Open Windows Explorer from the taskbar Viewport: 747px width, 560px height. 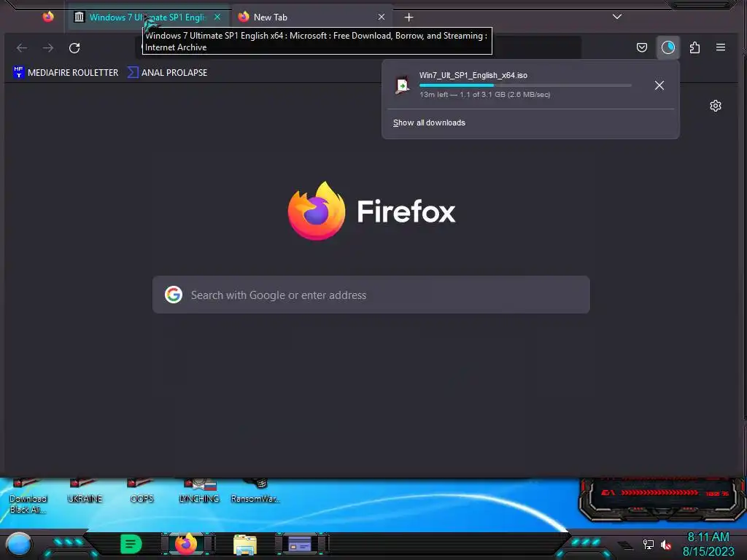click(x=245, y=544)
